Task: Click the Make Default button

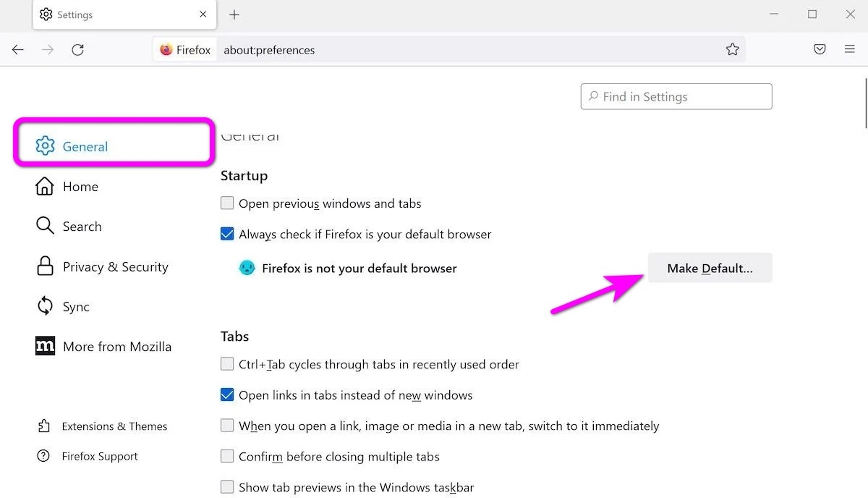Action: [710, 268]
